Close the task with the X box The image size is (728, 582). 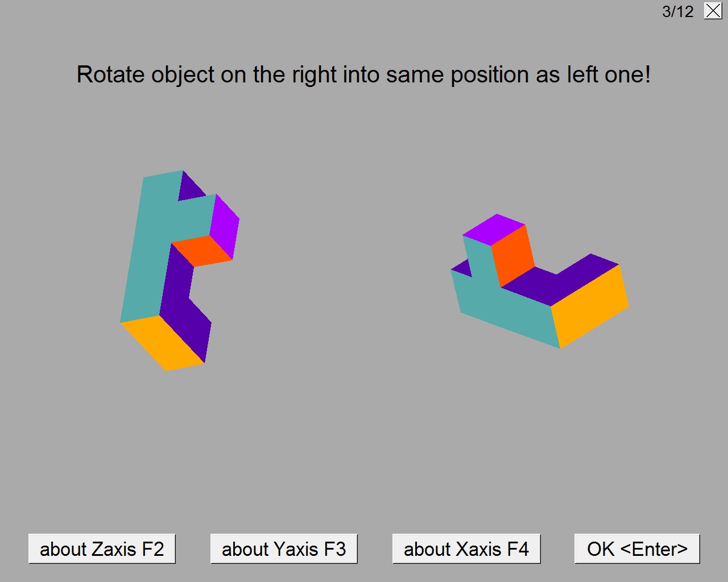(x=713, y=11)
